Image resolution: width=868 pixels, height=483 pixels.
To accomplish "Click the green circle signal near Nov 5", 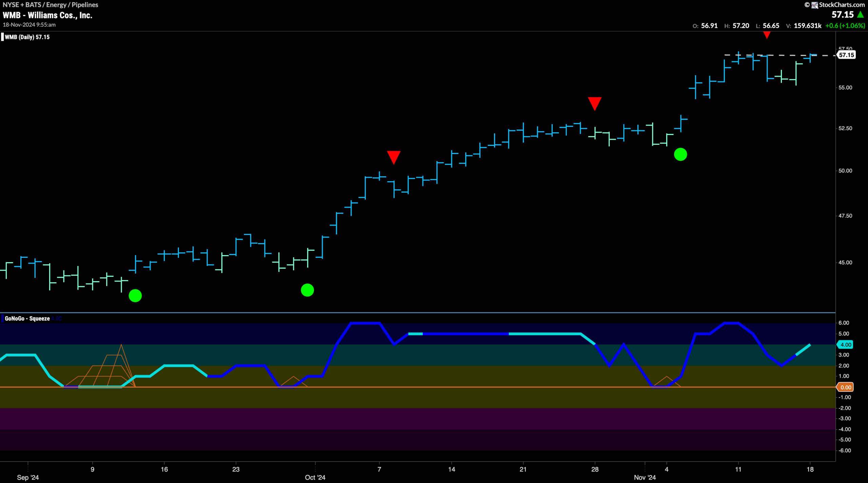I will 680,154.
